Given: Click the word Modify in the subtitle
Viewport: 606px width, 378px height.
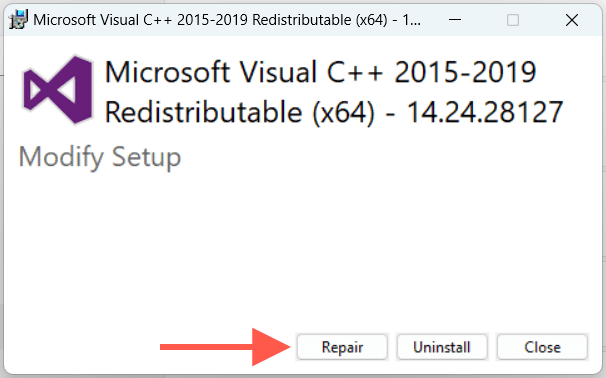Looking at the screenshot, I should pos(61,158).
